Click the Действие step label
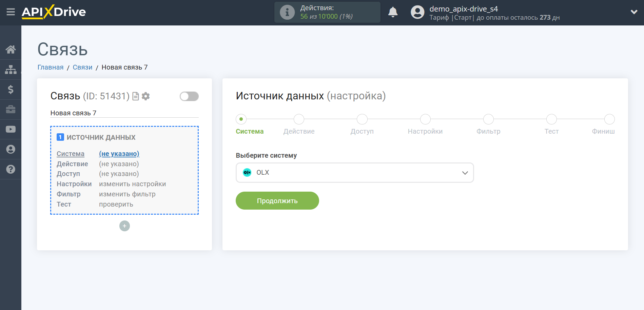 (299, 131)
